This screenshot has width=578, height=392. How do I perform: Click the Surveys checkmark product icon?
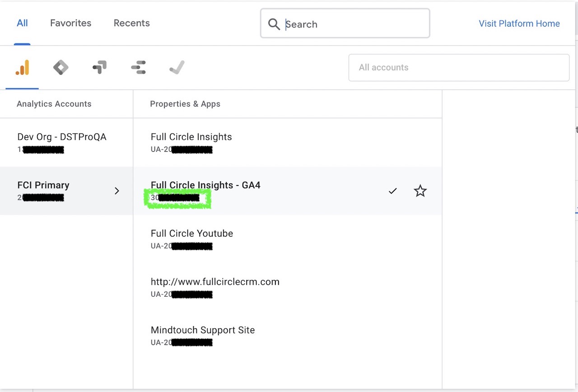tap(177, 68)
